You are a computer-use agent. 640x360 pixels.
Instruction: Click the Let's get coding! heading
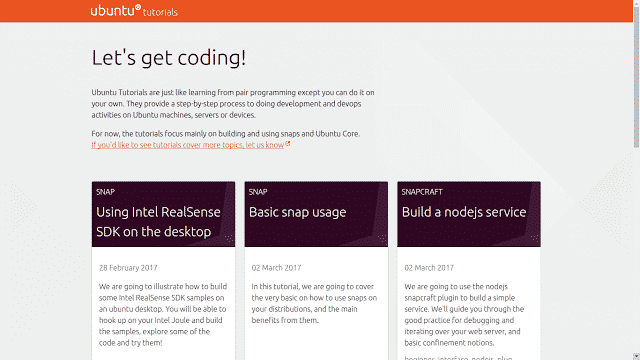tap(169, 58)
